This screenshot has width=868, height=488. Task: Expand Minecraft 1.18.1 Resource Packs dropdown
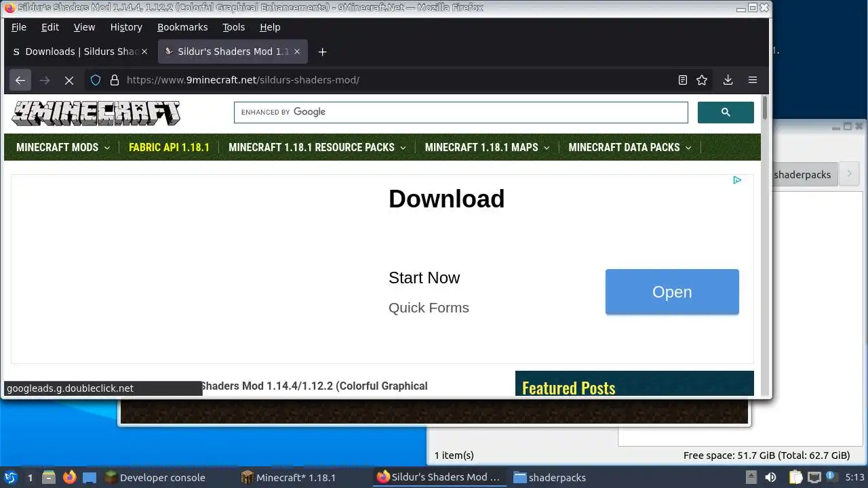click(317, 147)
